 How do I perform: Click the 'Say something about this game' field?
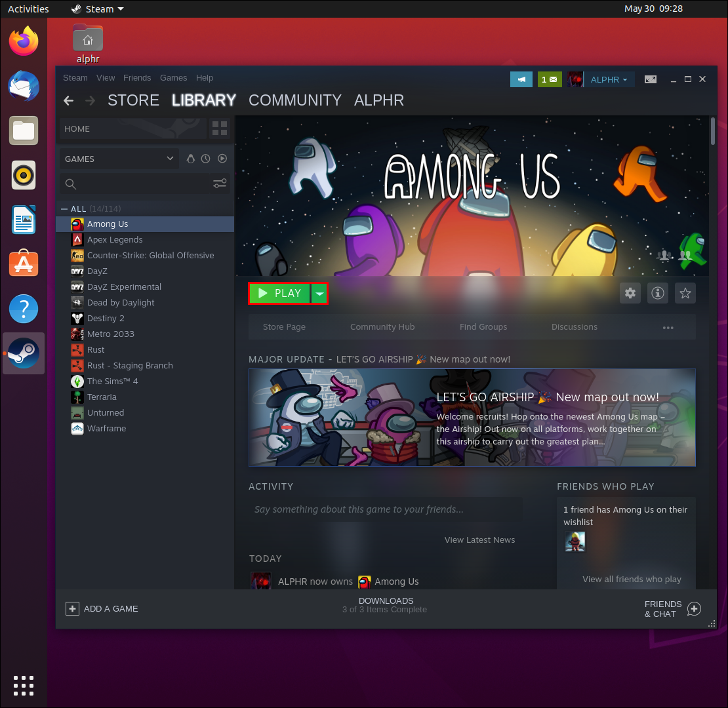coord(386,509)
